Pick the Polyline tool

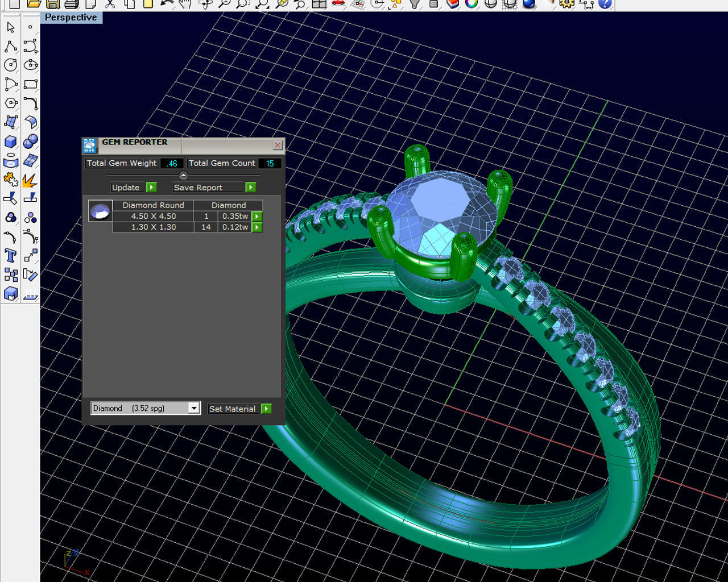pyautogui.click(x=11, y=46)
